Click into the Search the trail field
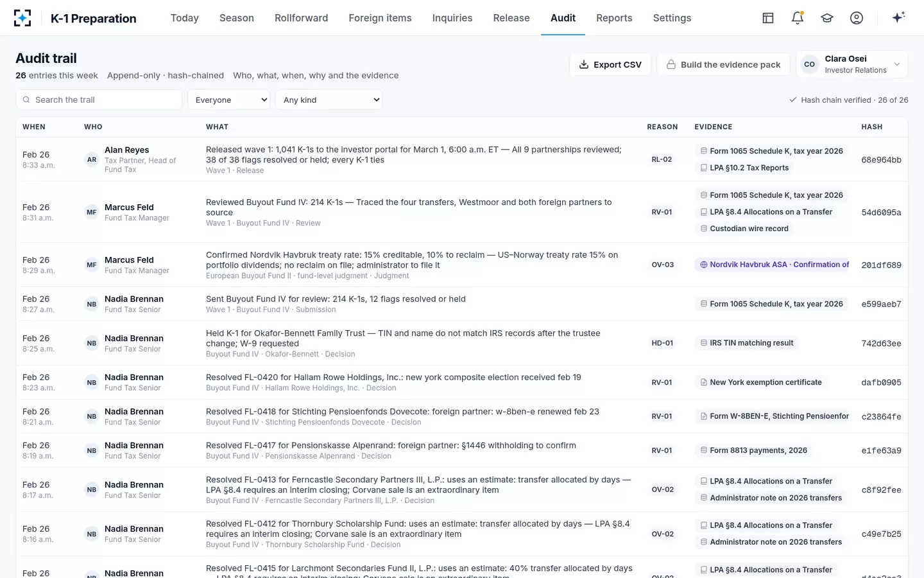 [x=99, y=100]
